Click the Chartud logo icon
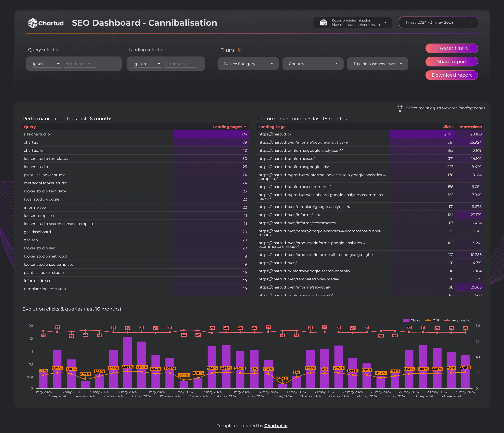This screenshot has height=433, width=504. point(33,23)
